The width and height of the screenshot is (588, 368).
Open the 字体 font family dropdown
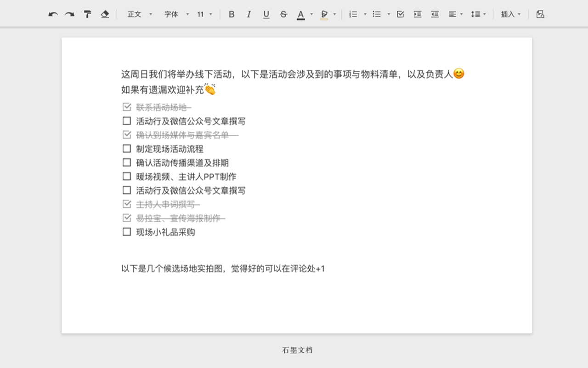pos(176,14)
